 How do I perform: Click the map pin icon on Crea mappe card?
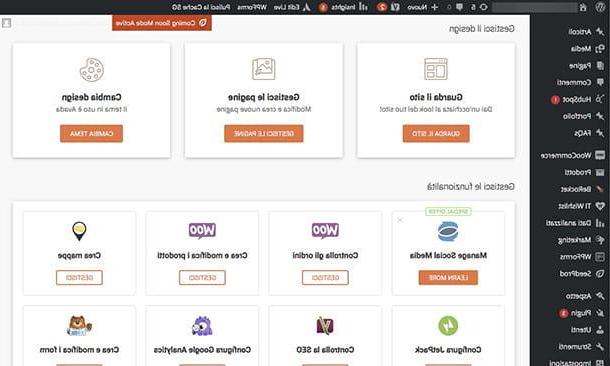[x=79, y=231]
